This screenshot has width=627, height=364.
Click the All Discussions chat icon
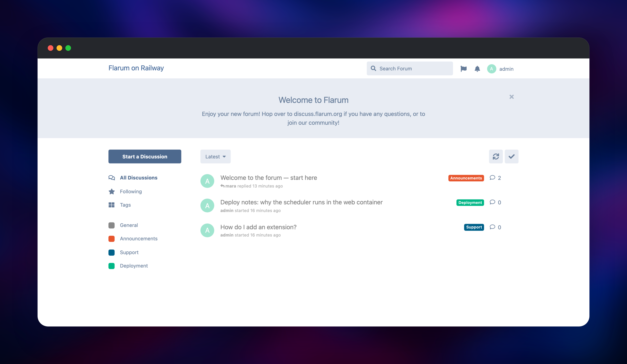click(112, 178)
